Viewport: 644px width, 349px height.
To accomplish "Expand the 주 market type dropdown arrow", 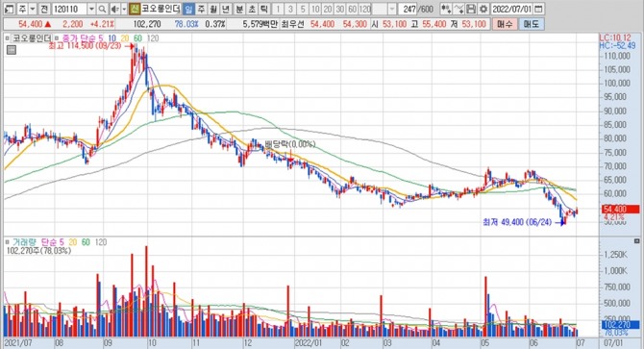I will tap(32, 9).
